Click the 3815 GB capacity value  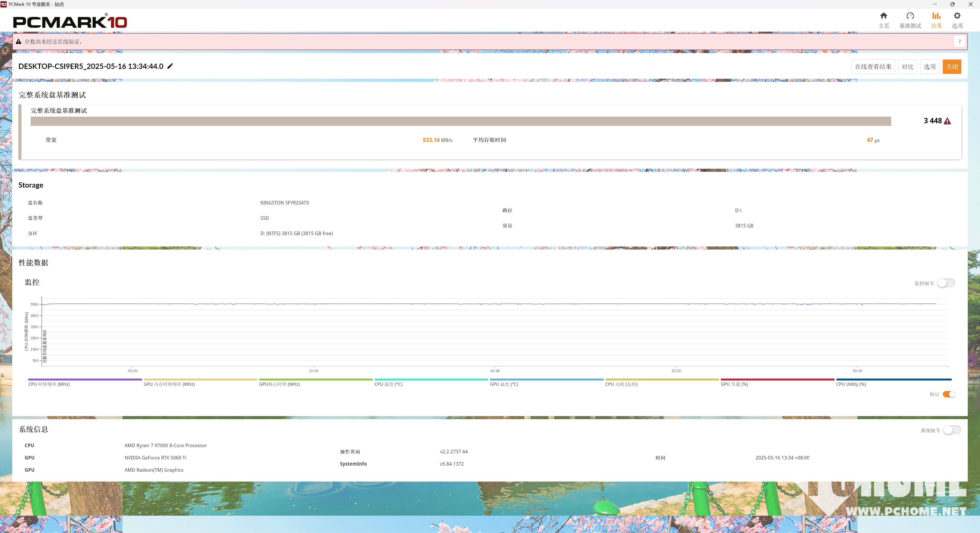(x=744, y=226)
